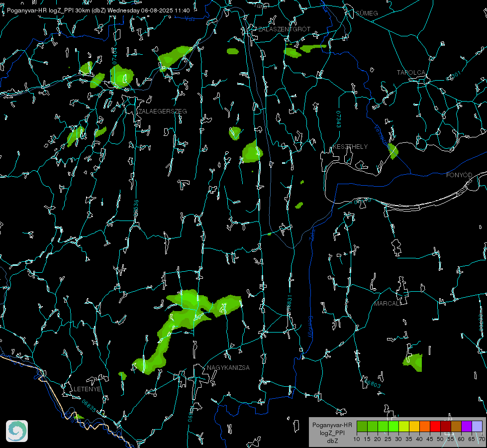487x448 pixels.
Task: Click the road number 07343 label
Action: pos(339,119)
